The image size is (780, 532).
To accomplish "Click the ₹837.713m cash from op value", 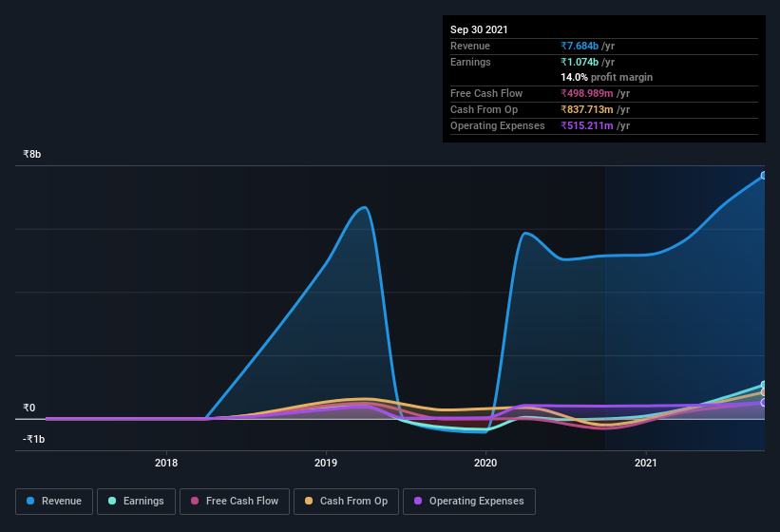I will coord(587,109).
